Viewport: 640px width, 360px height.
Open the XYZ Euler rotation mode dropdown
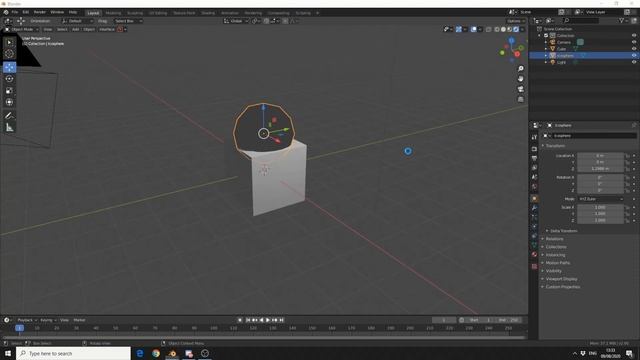coord(601,199)
